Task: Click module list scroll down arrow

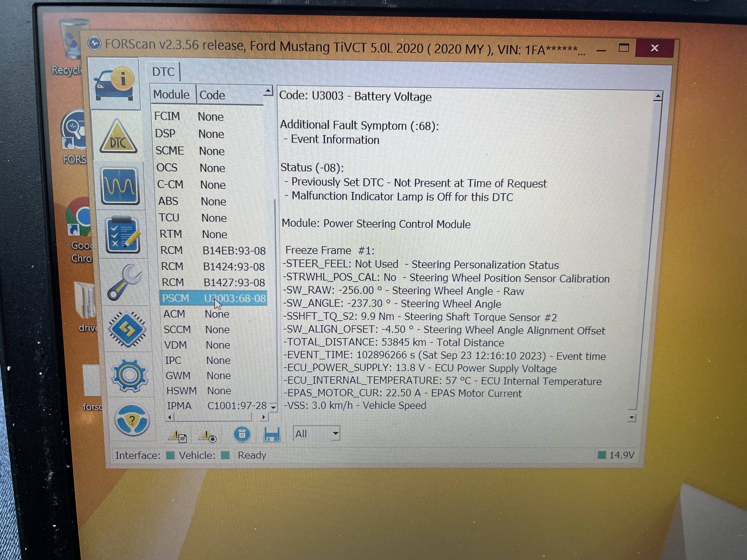Action: coord(274,407)
